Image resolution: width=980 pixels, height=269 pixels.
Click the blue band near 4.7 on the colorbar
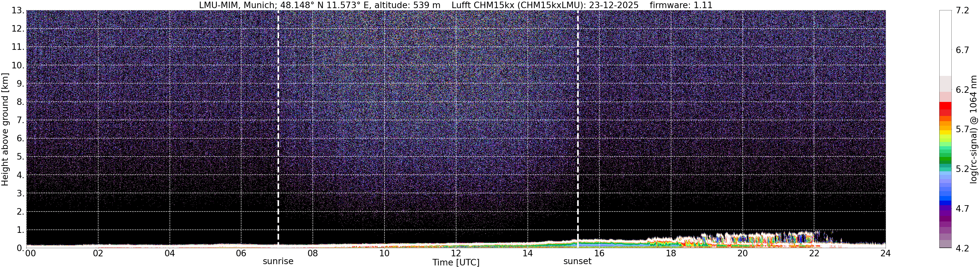coord(945,203)
